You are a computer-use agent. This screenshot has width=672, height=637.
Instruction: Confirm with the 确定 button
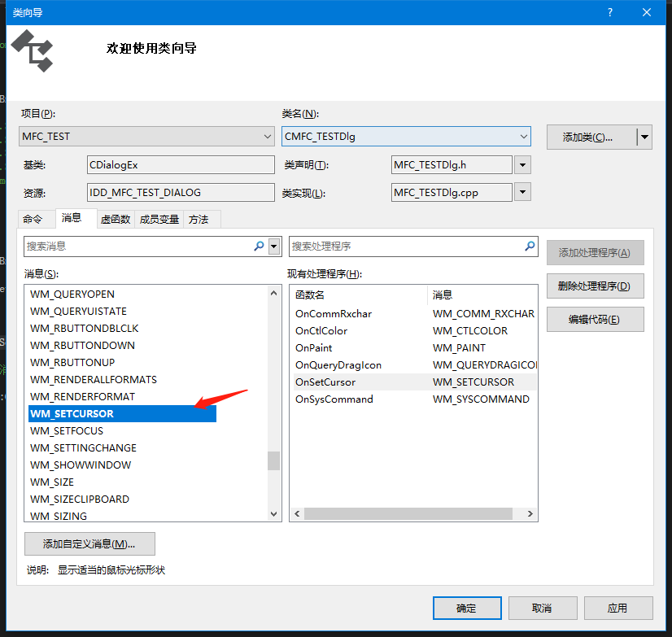pyautogui.click(x=467, y=608)
